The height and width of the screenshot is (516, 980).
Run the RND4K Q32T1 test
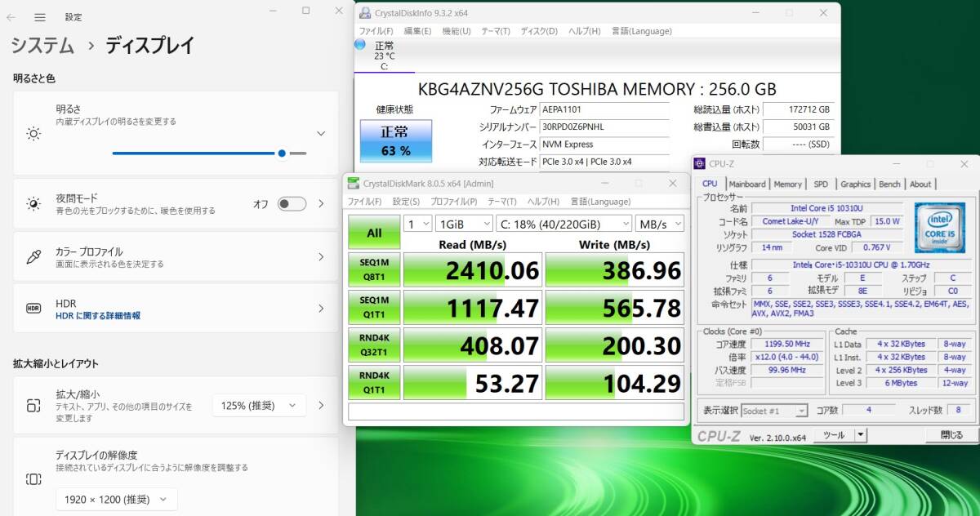pos(374,345)
